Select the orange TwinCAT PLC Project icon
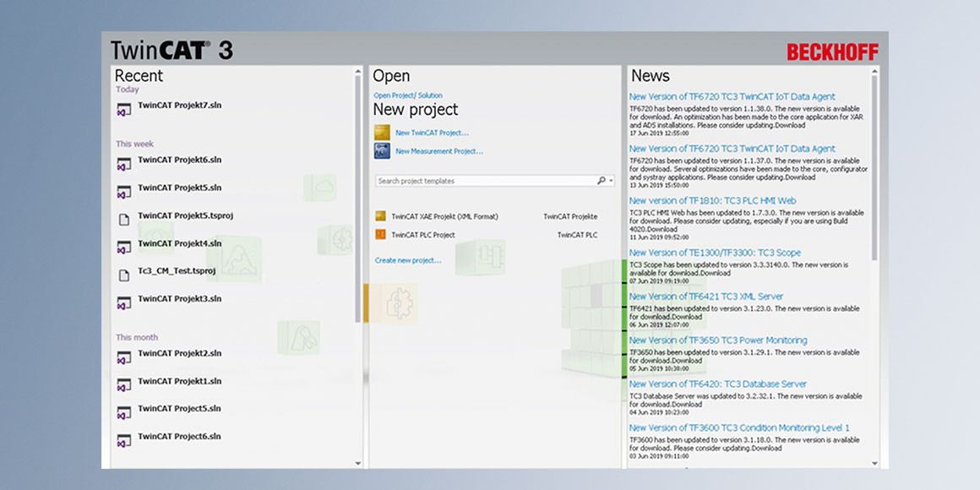 (380, 235)
